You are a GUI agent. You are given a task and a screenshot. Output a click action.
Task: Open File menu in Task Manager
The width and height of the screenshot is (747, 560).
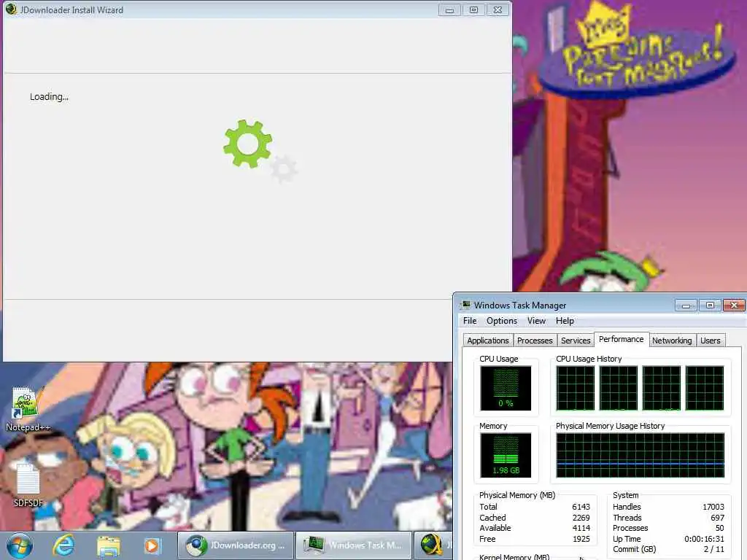(x=470, y=321)
